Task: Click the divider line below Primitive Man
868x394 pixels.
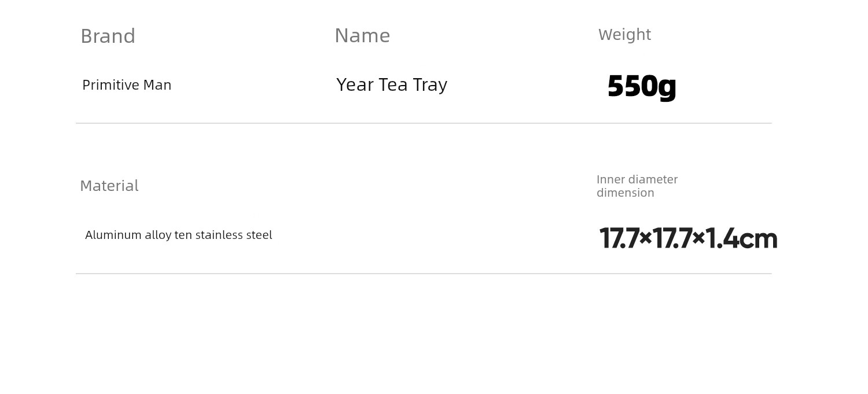Action: pos(424,123)
